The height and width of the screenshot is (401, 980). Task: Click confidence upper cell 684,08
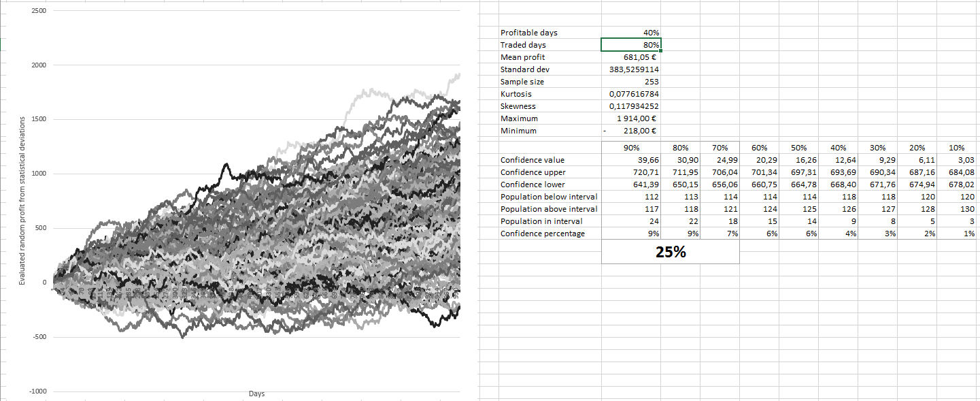pos(958,172)
